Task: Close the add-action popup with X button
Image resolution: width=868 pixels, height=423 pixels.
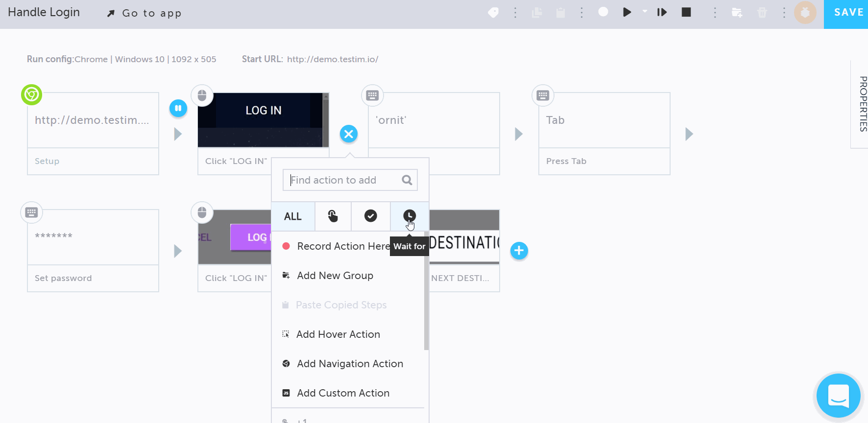Action: [x=349, y=134]
